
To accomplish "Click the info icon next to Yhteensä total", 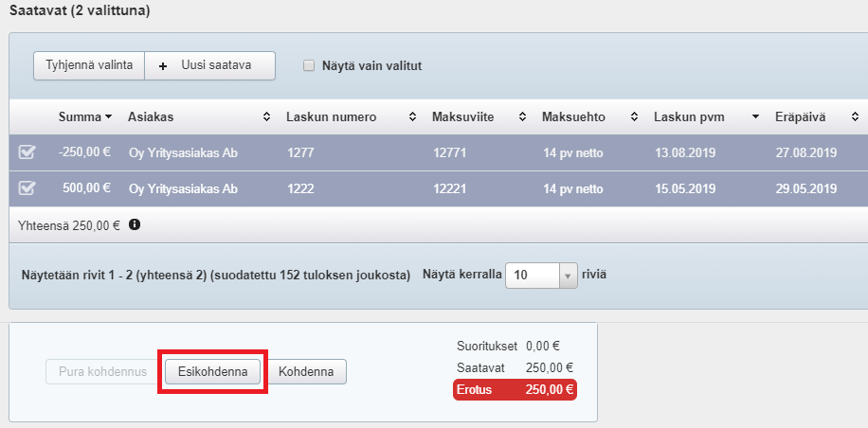I will (135, 225).
